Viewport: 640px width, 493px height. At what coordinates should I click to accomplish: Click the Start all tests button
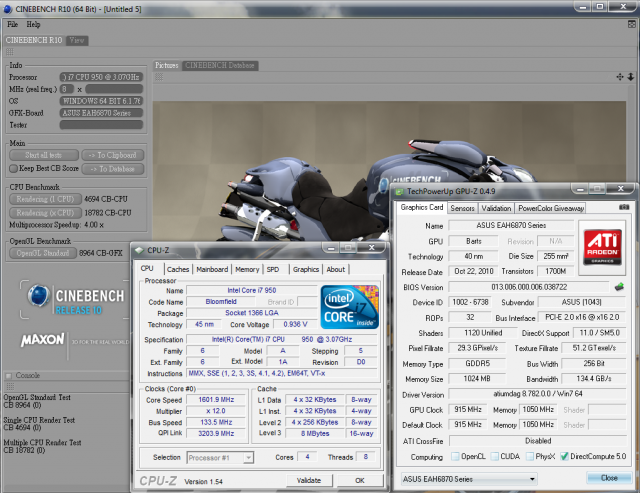44,155
